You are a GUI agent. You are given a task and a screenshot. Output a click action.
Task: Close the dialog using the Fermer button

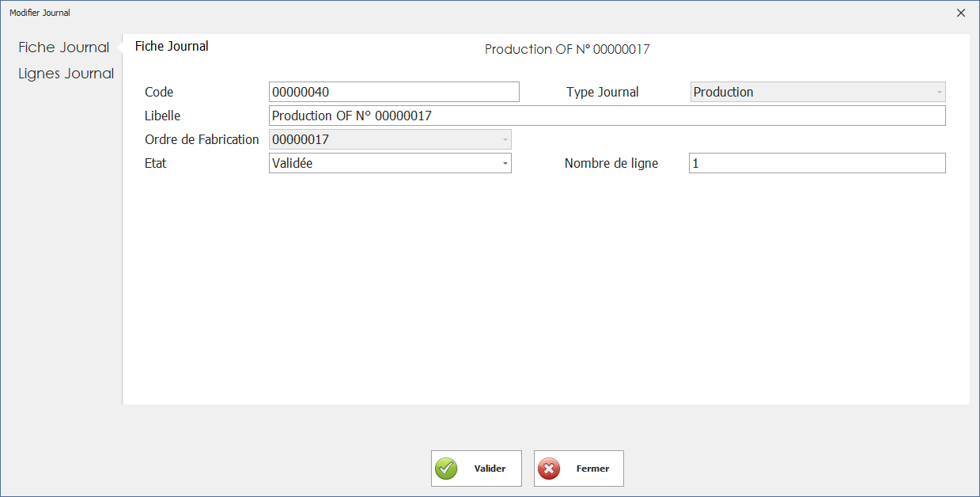point(578,469)
